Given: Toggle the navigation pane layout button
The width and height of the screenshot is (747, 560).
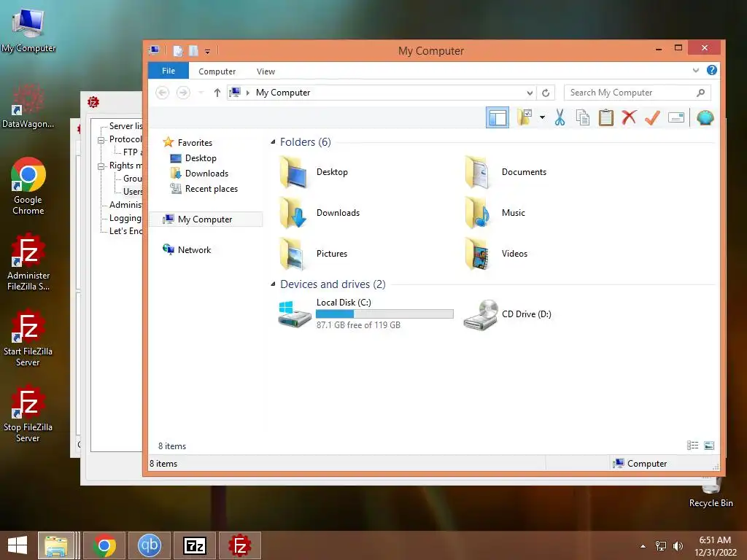Looking at the screenshot, I should (498, 117).
